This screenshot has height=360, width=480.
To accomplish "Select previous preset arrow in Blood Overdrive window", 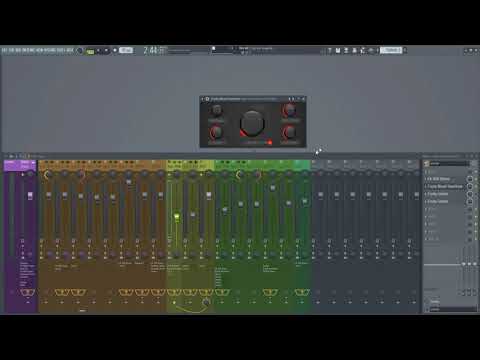I will coord(289,99).
